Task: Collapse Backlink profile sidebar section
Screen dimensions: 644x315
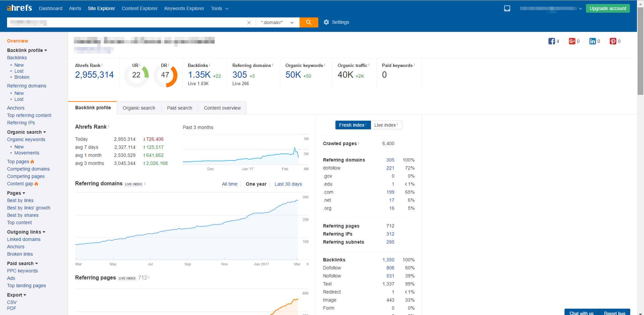Action: click(x=27, y=50)
